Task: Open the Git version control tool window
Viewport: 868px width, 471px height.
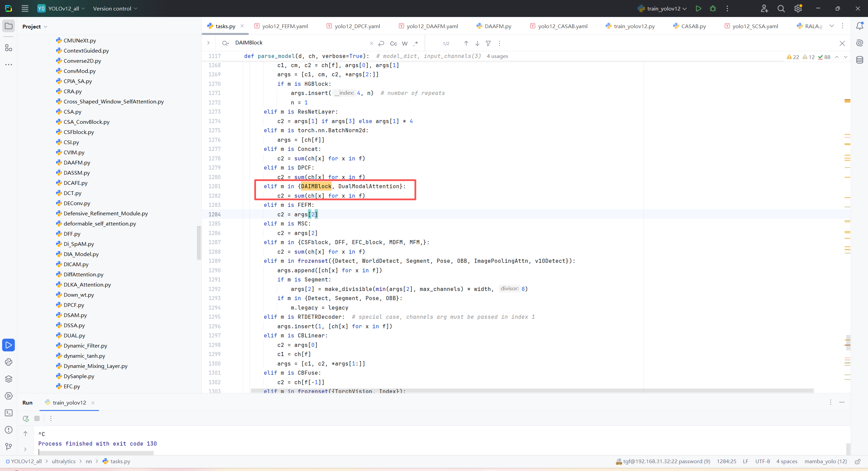Action: [8, 446]
